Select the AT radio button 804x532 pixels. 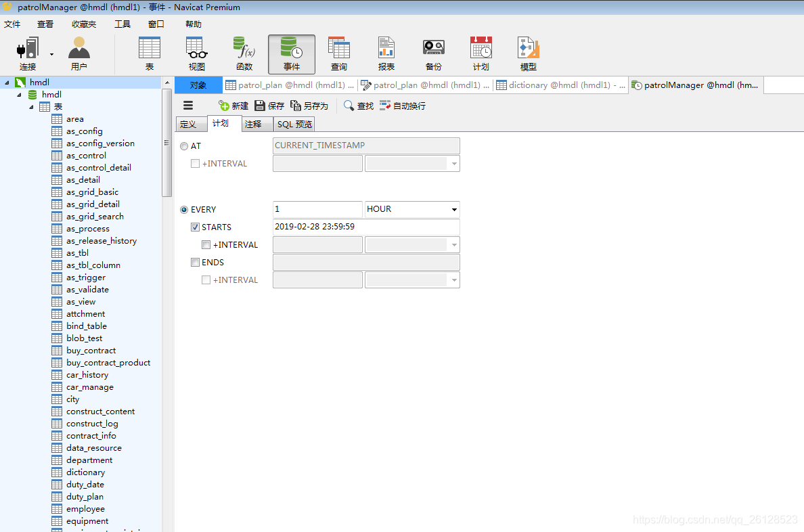click(x=184, y=146)
